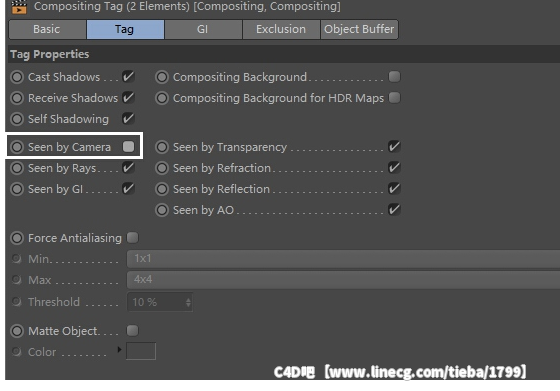Disable the Seen by Reflection checkbox
Image resolution: width=560 pixels, height=391 pixels.
pos(394,189)
